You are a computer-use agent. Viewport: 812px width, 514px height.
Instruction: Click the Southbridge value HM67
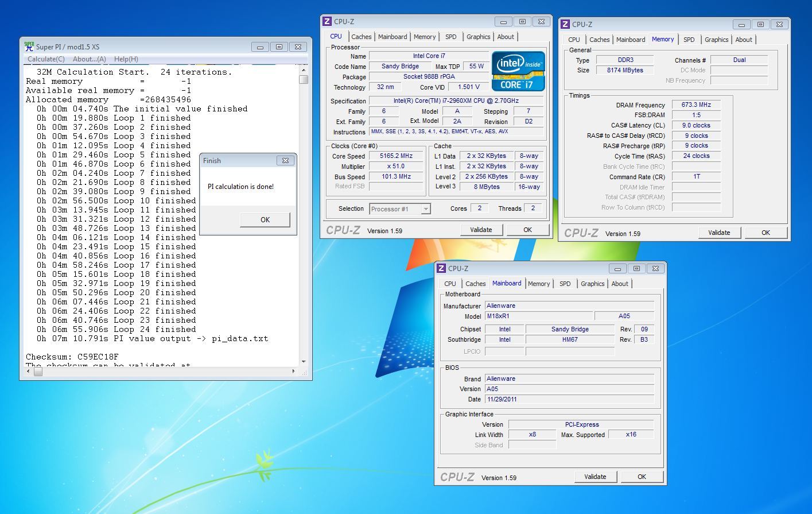click(570, 339)
